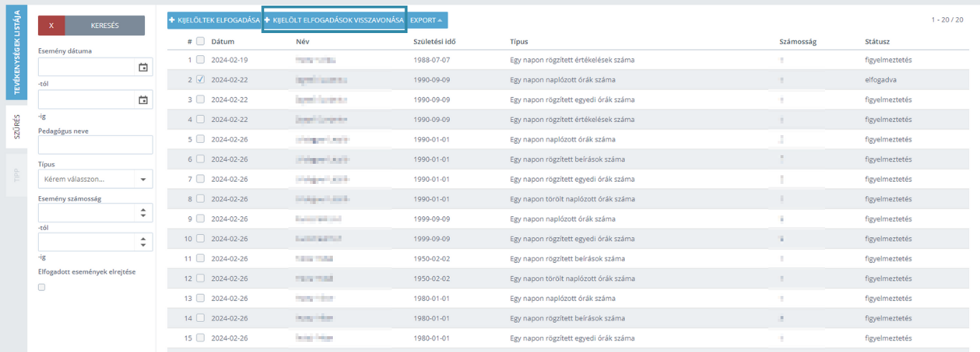Click the 'elfogadva' status in row 2
Image resolution: width=980 pixels, height=352 pixels.
(x=881, y=80)
